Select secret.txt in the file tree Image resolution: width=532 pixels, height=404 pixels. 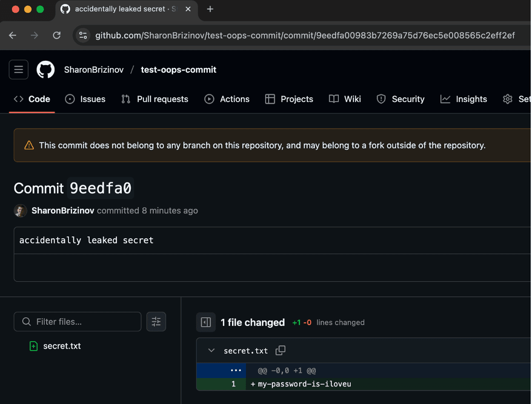point(62,346)
